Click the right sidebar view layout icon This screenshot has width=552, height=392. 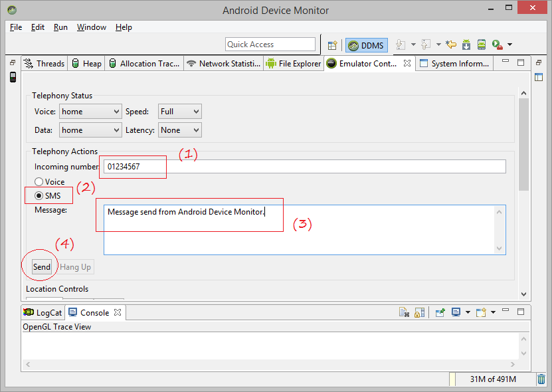(x=539, y=77)
